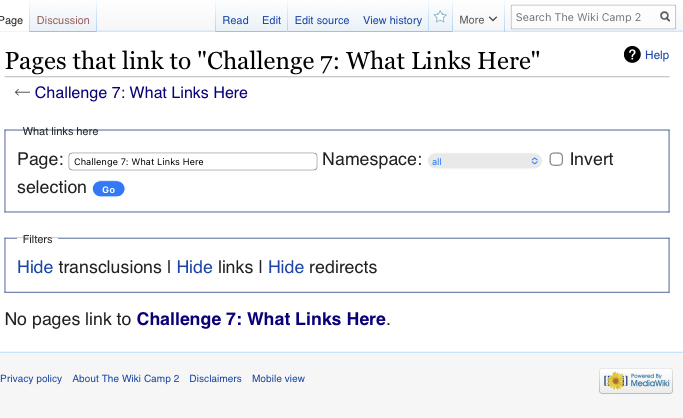Click the Page name input field
Viewport: 683px width, 418px height.
[x=192, y=161]
